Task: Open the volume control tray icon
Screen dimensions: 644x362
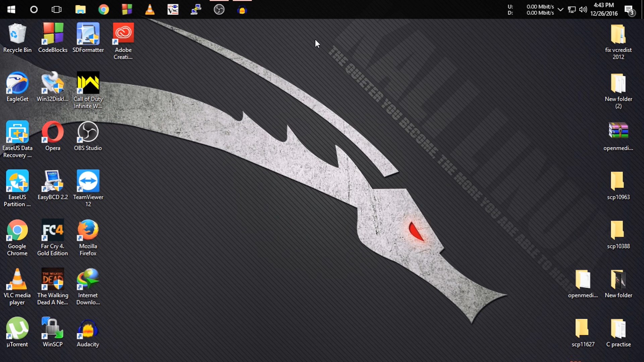Action: [x=583, y=9]
